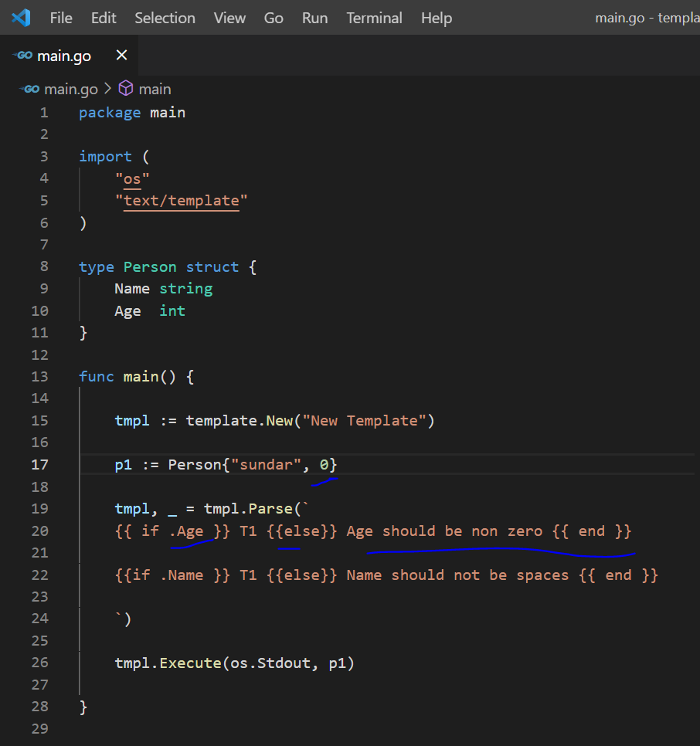Click "Stdout" on line 26

284,663
